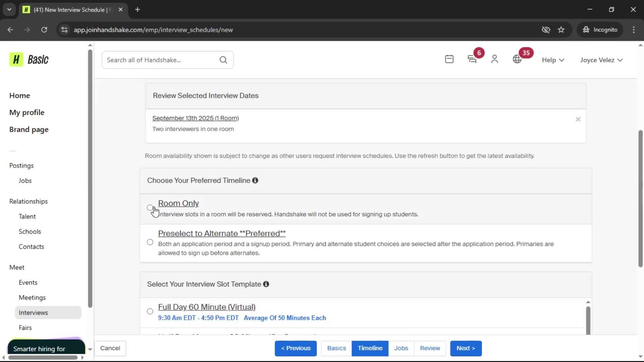Screen dimensions: 644x362
Task: Click the slot template list scroll-up arrow
Action: 588,302
